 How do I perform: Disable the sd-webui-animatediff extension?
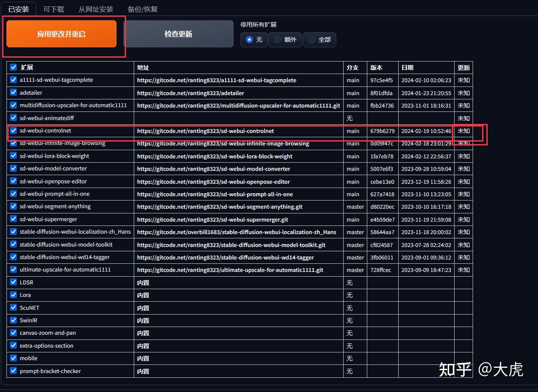click(13, 118)
